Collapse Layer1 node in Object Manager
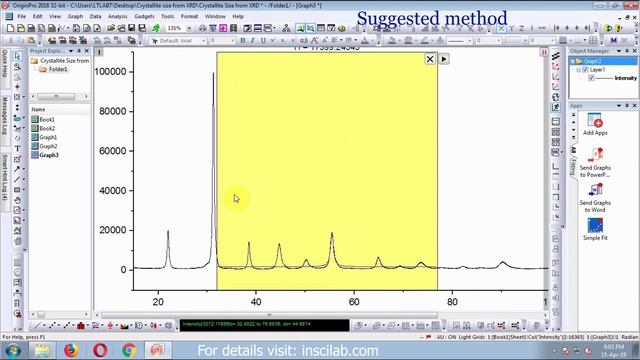Viewport: 640px width, 360px height. coord(578,70)
